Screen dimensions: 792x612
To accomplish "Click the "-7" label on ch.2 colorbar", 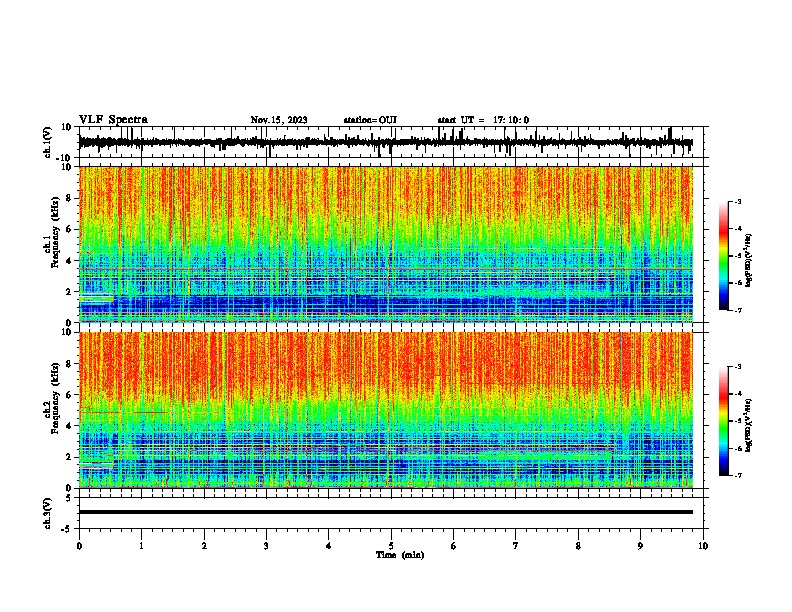I will coord(737,476).
